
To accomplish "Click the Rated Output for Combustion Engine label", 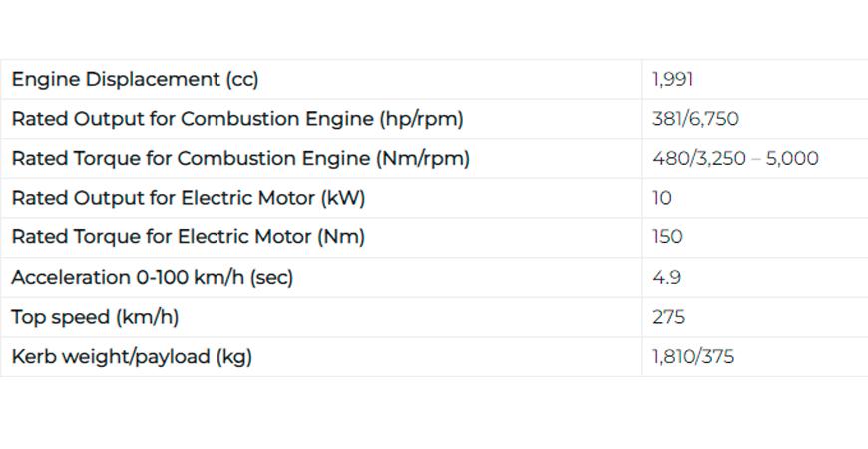I will coord(237,119).
